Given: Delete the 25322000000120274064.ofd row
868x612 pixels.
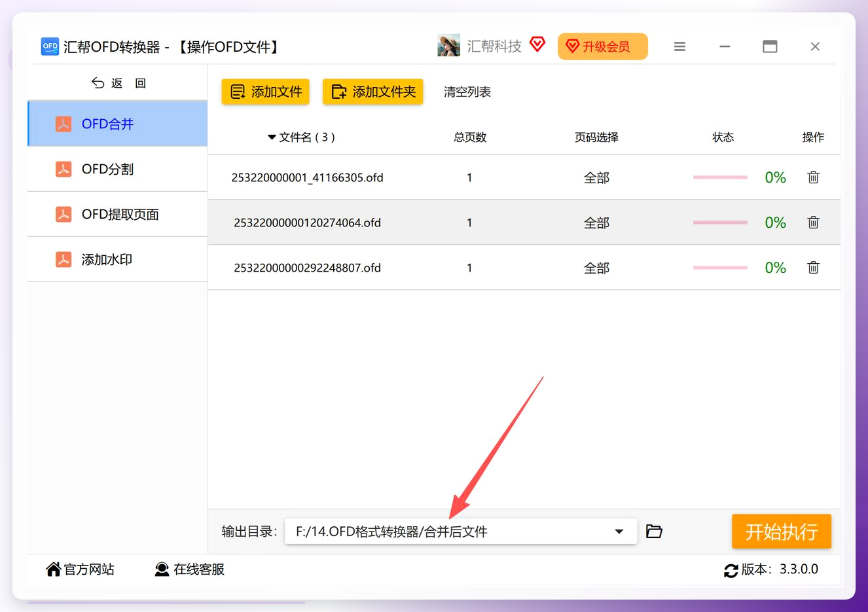Looking at the screenshot, I should coord(813,223).
